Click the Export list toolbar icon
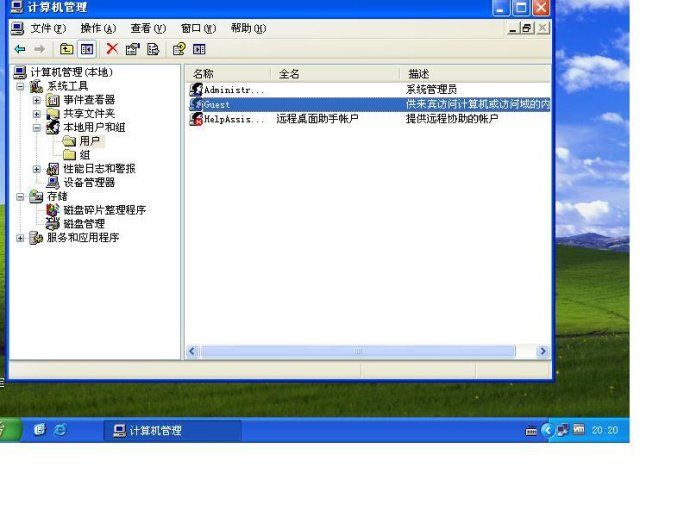Image resolution: width=690 pixels, height=517 pixels. pos(153,49)
